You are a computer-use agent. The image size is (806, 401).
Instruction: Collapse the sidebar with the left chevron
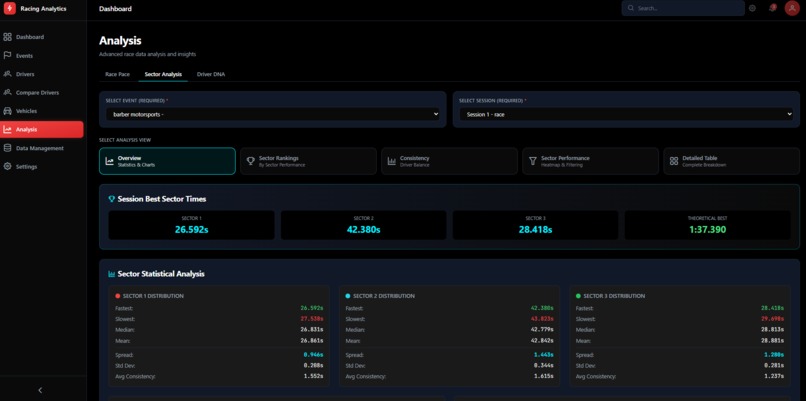point(40,390)
